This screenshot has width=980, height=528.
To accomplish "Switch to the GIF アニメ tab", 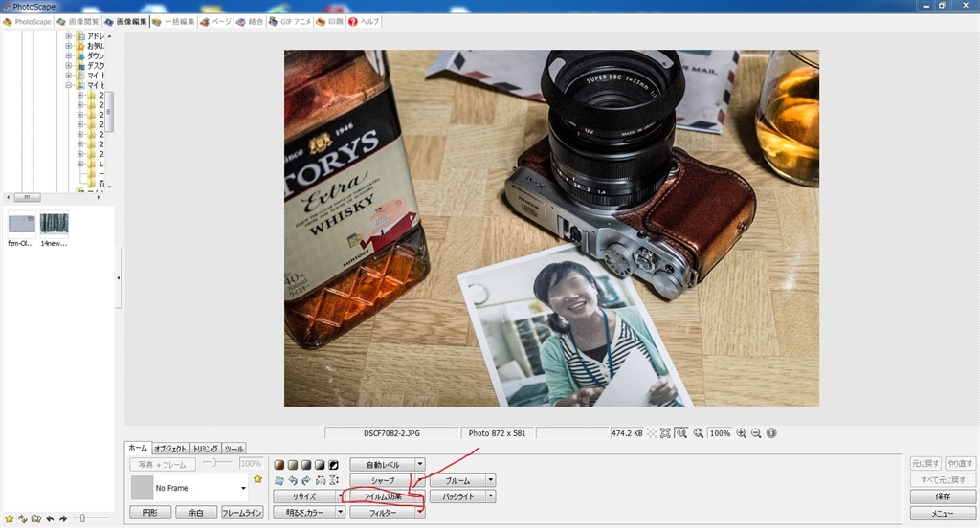I will tap(290, 21).
